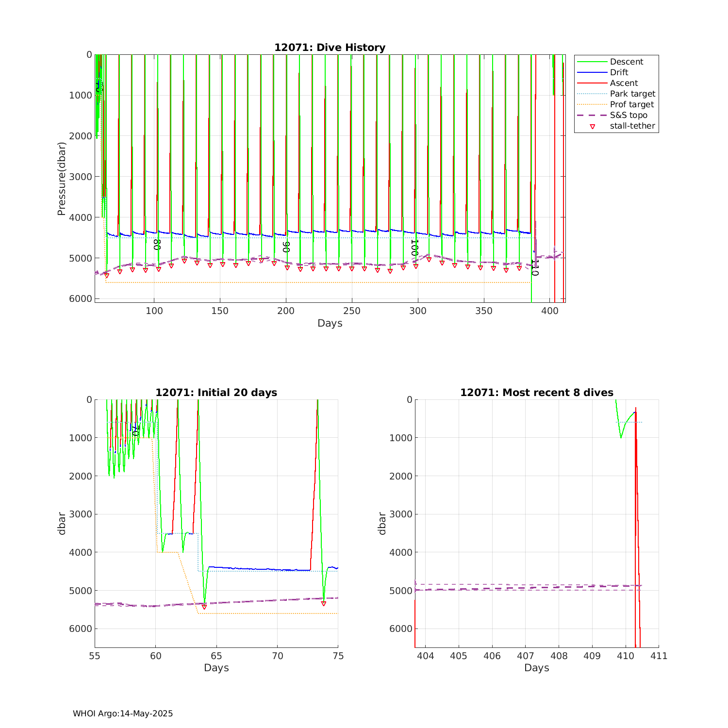Click the red Ascent line sample in legend

[x=592, y=83]
